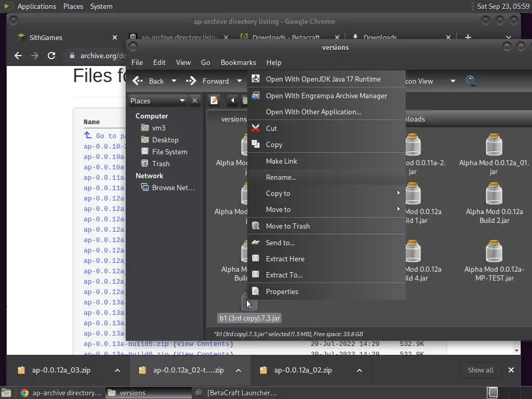This screenshot has width=532, height=399.
Task: Toggle the location edit pencil button
Action: pos(214,100)
